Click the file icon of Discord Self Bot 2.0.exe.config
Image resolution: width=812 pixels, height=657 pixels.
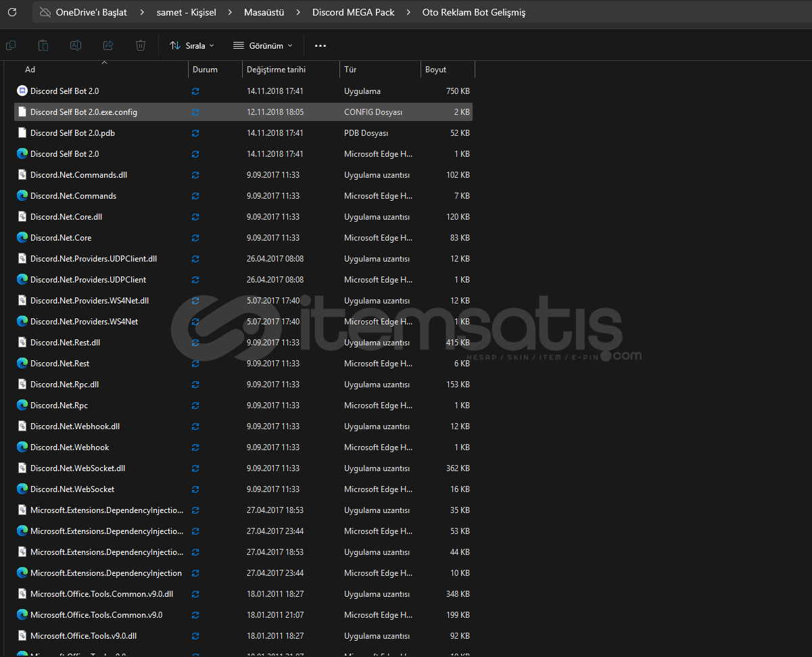tap(22, 112)
